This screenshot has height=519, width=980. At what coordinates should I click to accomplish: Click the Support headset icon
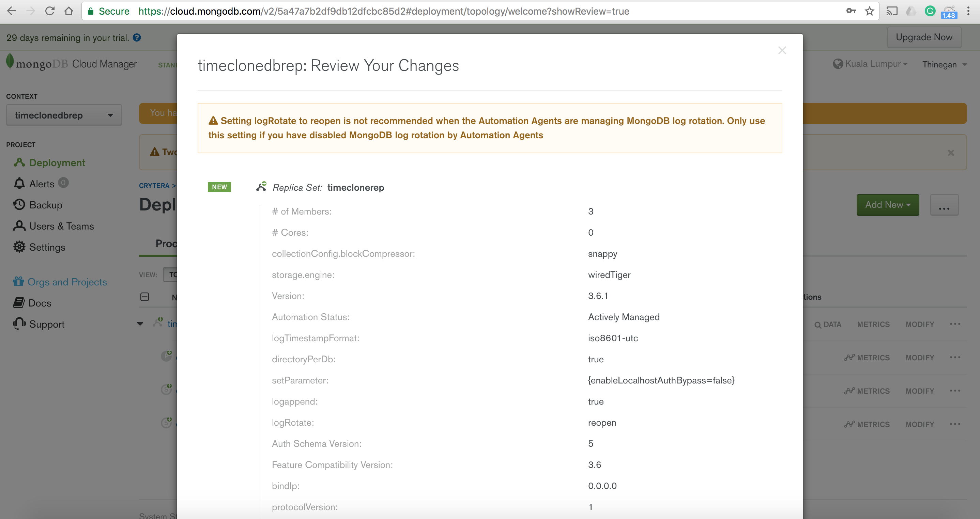click(x=19, y=324)
